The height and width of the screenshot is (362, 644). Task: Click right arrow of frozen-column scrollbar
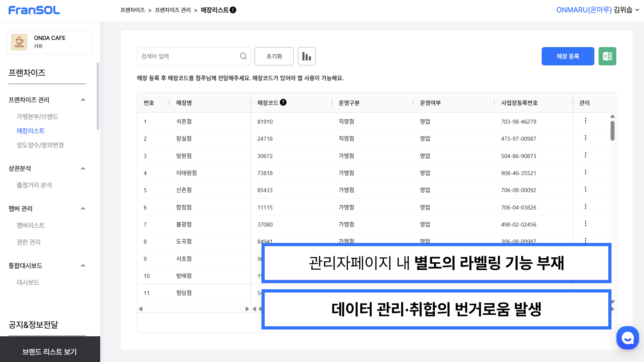click(247, 309)
